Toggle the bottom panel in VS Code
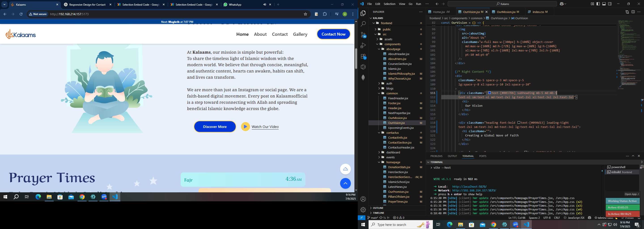The height and width of the screenshot is (229, 644). tap(604, 4)
